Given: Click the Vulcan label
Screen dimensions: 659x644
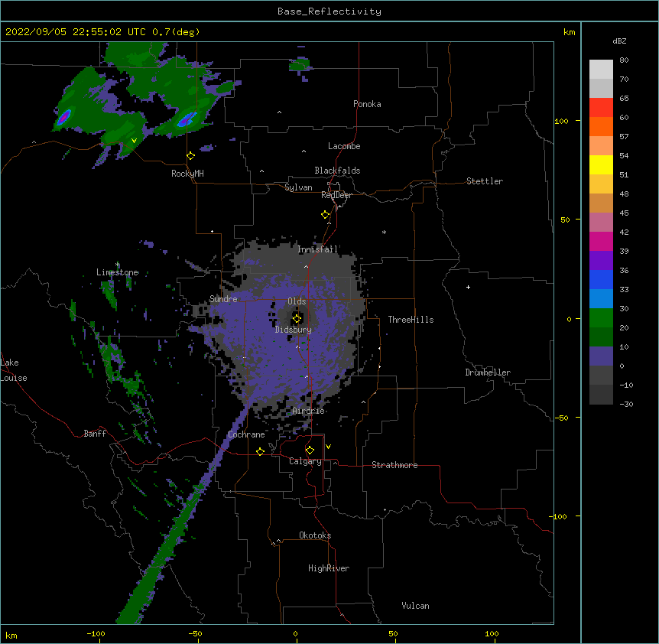Looking at the screenshot, I should point(415,606).
